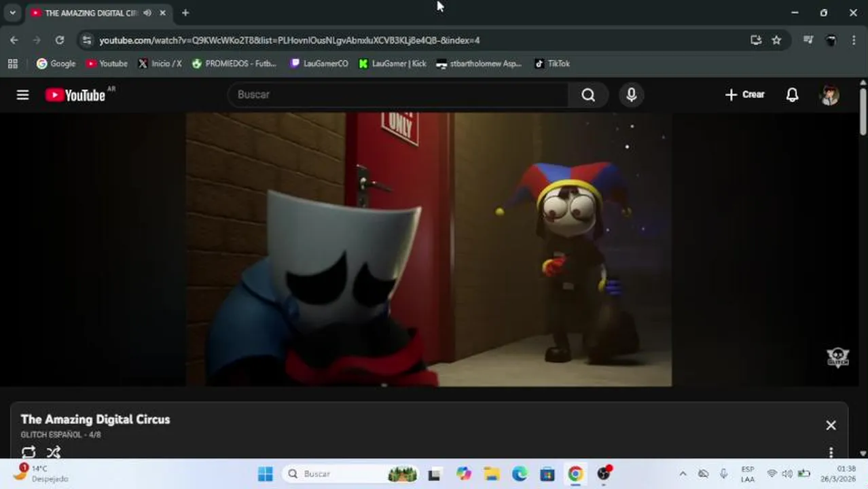The width and height of the screenshot is (868, 489).
Task: Open Chrome media controls icon
Action: point(808,40)
